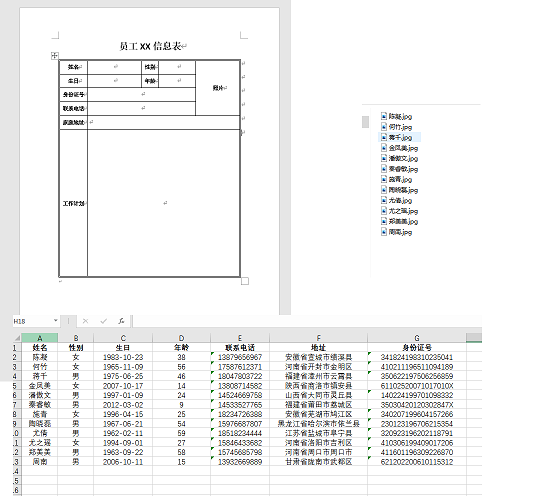Click the phone cell 17587612371
Viewport: 540px width, 504px height.
tap(240, 367)
